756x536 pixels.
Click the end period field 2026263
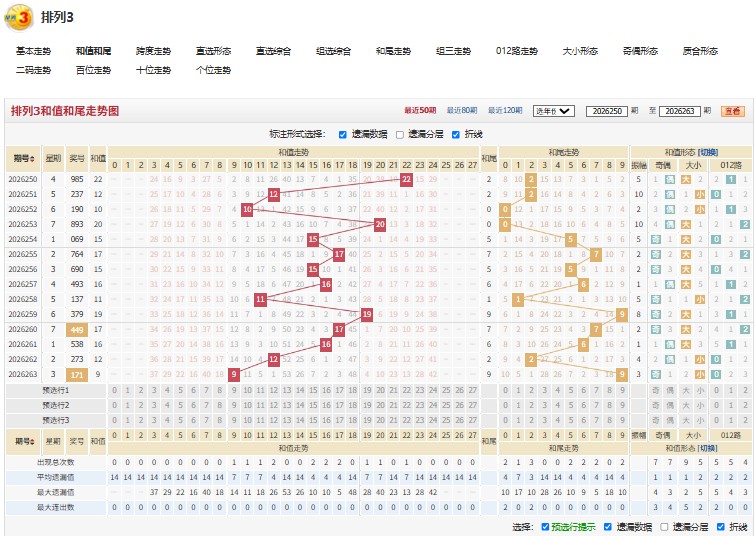tap(679, 111)
